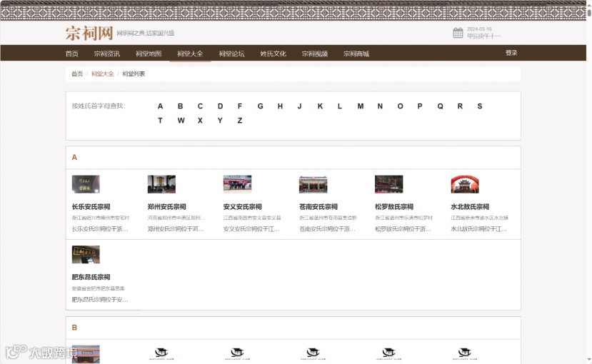Click the section B heading

74,328
